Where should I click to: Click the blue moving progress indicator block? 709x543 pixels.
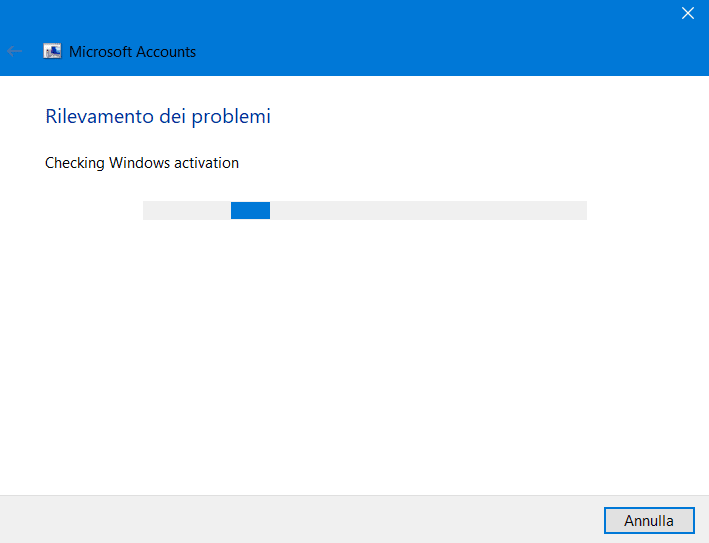[250, 210]
